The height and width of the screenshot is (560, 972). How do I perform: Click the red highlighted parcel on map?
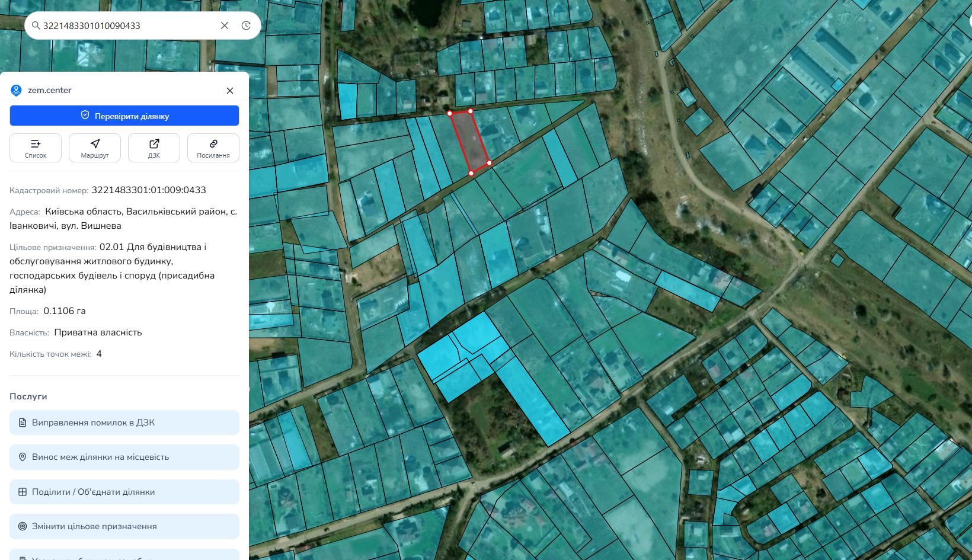(469, 142)
